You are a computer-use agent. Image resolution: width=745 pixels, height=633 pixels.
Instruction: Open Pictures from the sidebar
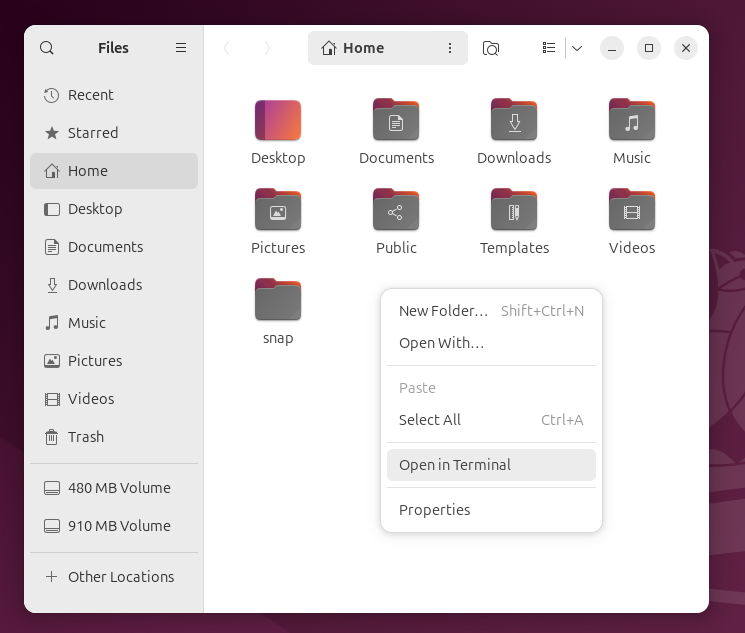pos(114,361)
